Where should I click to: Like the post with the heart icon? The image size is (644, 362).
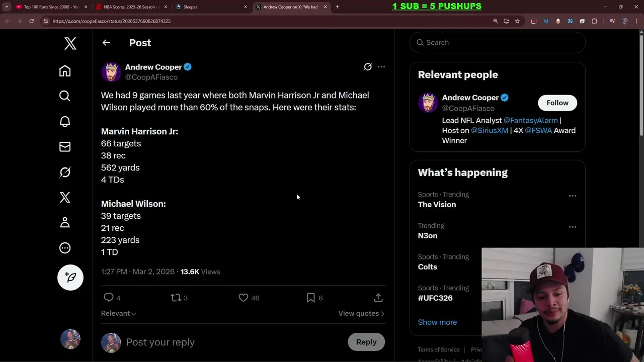(244, 298)
